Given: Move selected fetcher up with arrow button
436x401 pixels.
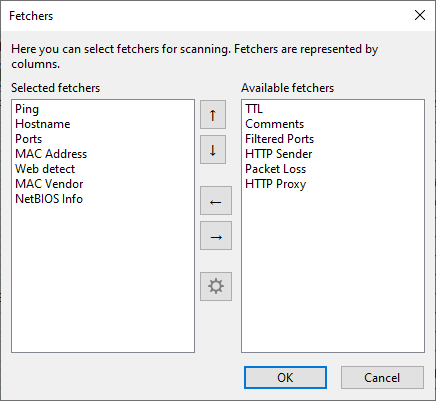Looking at the screenshot, I should tap(213, 115).
